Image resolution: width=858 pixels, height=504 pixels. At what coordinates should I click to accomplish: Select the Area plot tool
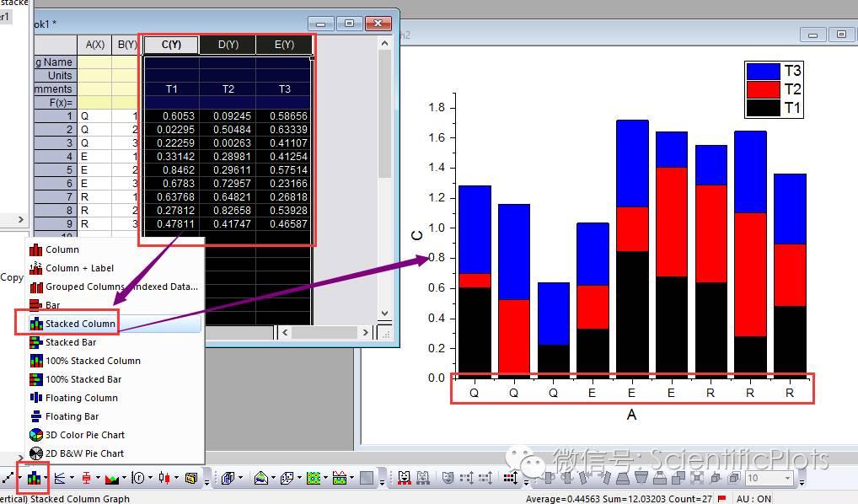coord(110,478)
